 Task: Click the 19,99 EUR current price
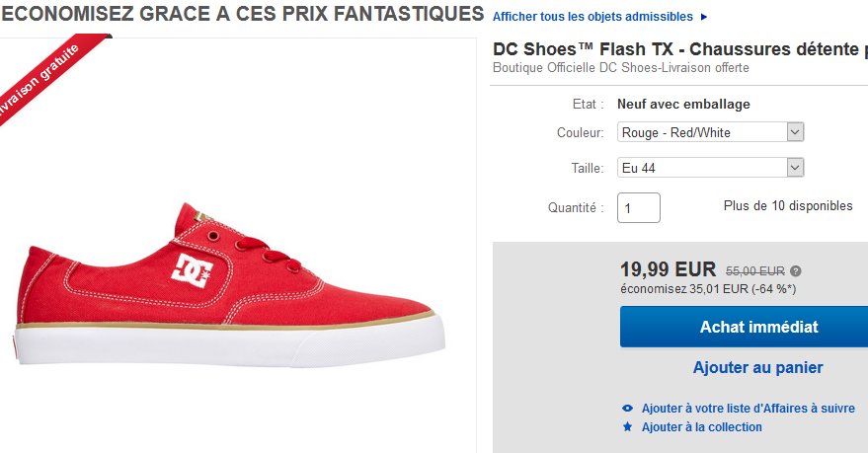(x=668, y=269)
